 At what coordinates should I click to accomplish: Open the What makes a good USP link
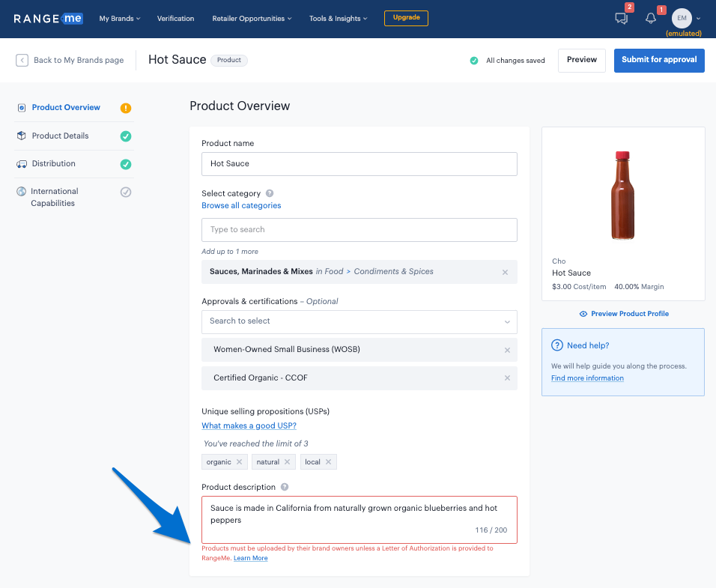coord(249,425)
